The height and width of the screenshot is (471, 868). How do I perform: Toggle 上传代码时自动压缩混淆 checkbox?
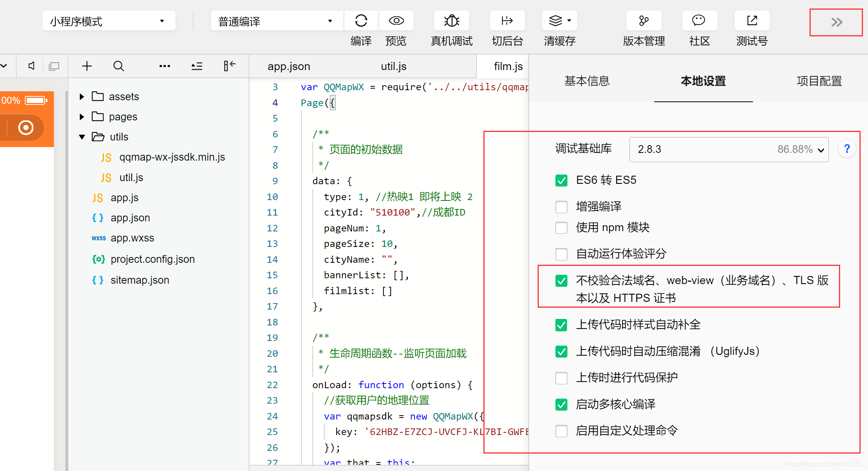click(561, 351)
